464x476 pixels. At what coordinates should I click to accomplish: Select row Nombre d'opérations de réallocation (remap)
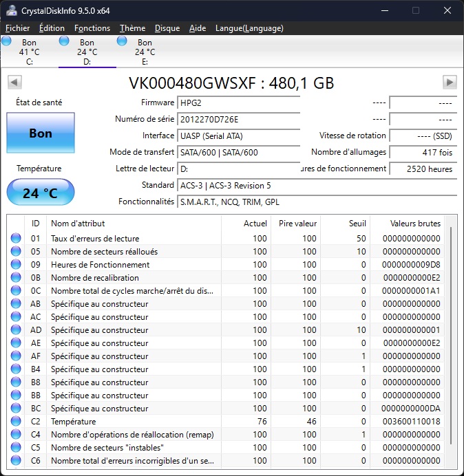click(x=225, y=434)
